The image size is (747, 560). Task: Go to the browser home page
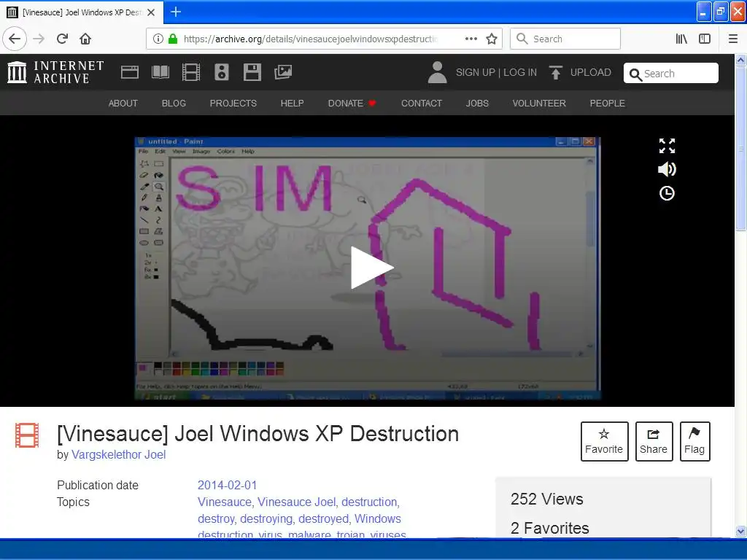85,39
